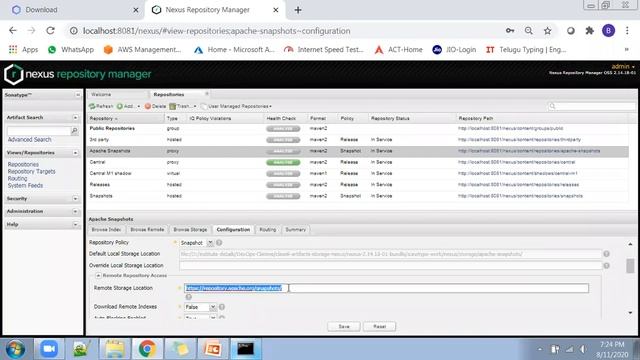Click help icon beside Default Local Storage Location
Image resolution: width=640 pixels, height=360 pixels.
pos(607,254)
